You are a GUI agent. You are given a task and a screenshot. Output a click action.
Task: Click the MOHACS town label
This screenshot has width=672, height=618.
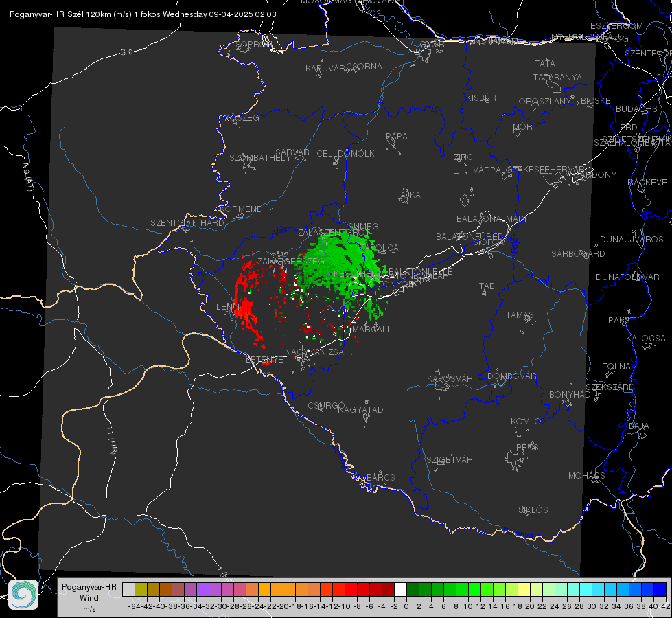tap(587, 476)
